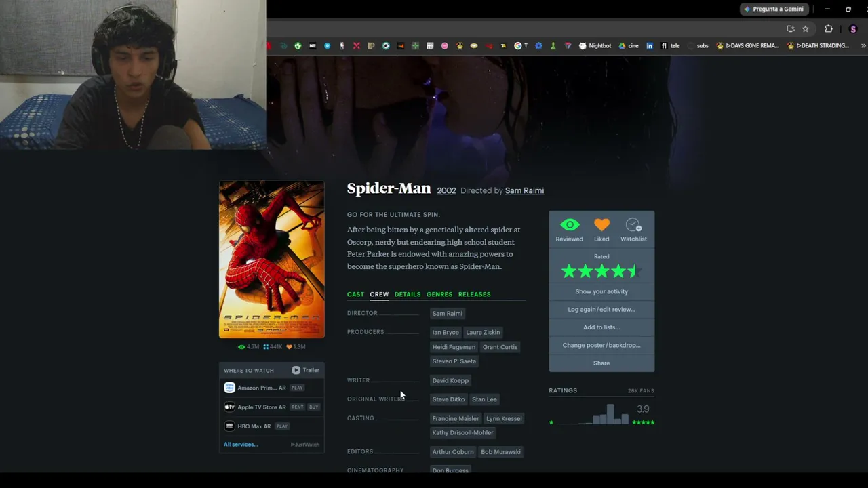Open the All services link
This screenshot has width=868, height=488.
(x=241, y=445)
